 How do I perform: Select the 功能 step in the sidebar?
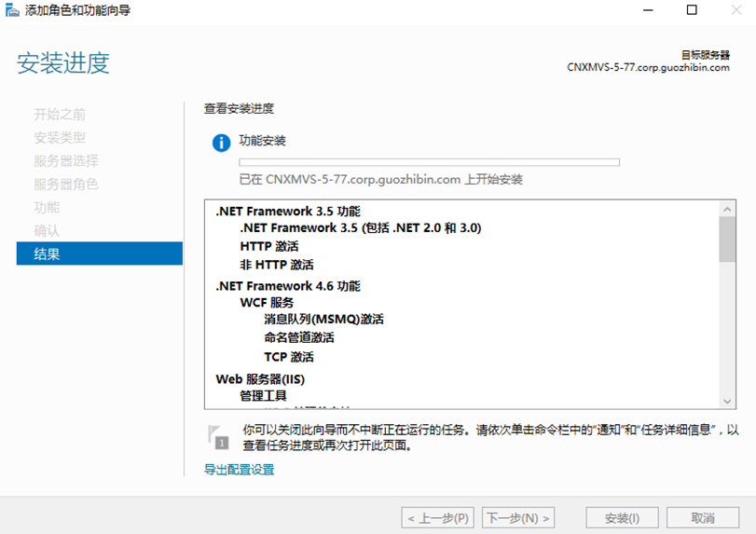(x=47, y=207)
